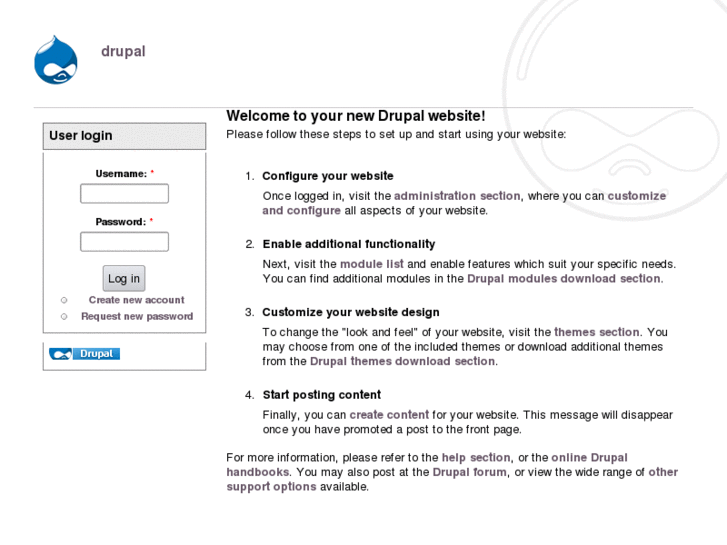Screen dimensions: 727x545
Task: Focus the Password input field
Action: tap(124, 242)
